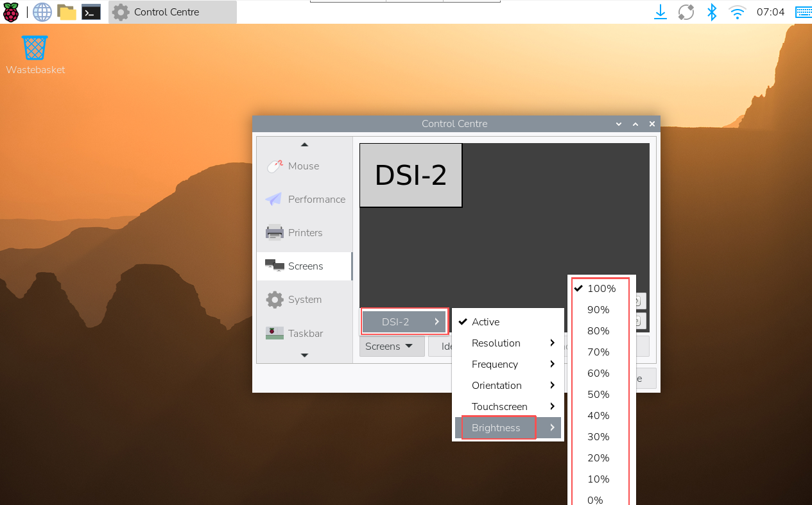The image size is (812, 505).
Task: Open the Printers settings page
Action: coord(305,233)
